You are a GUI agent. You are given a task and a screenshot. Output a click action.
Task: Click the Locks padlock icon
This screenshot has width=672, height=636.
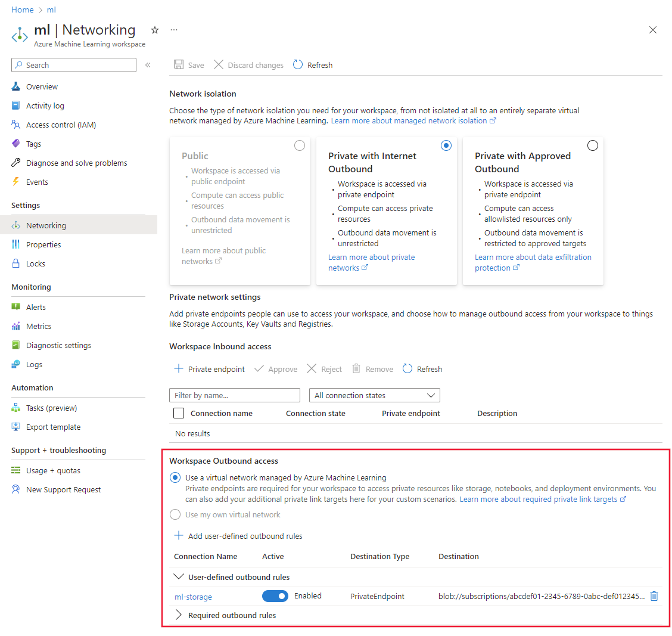coord(16,263)
